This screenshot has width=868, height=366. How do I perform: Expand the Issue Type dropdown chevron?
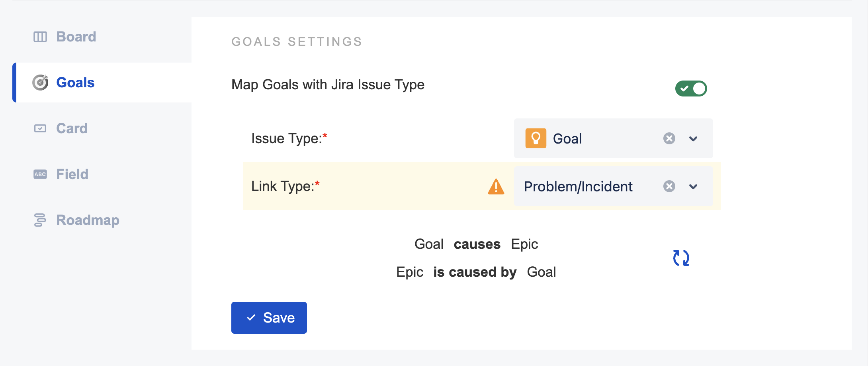point(693,139)
